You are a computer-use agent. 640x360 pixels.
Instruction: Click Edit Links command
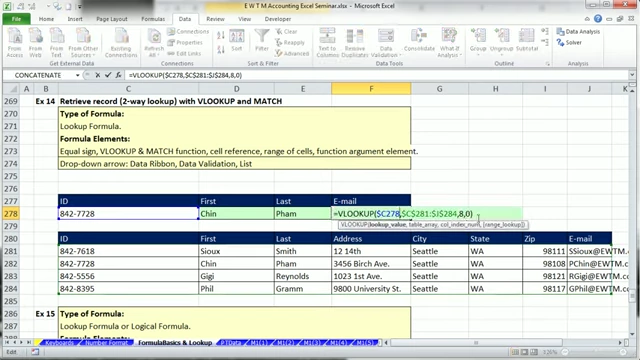(184, 53)
